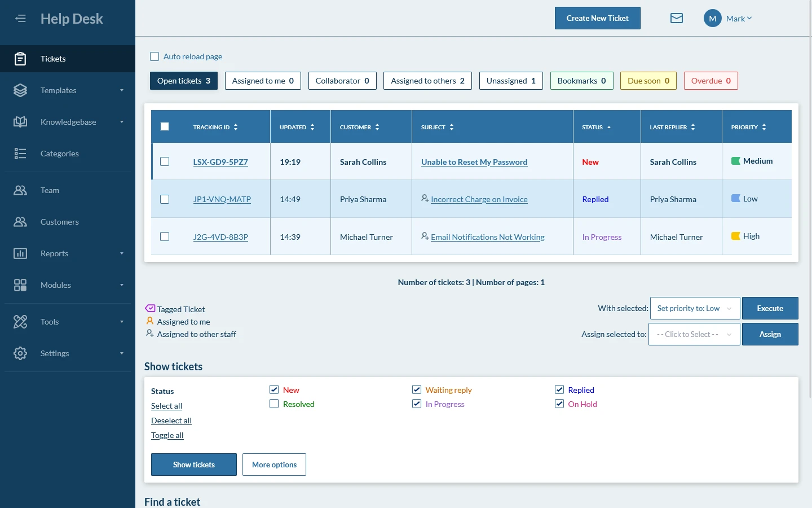Click the Reports chart icon

point(20,253)
